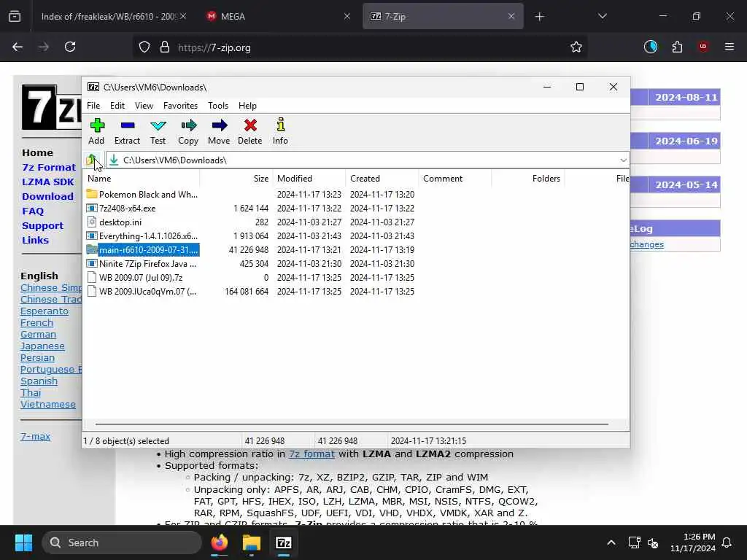Run the Test archive tool
747x560 pixels.
click(158, 125)
